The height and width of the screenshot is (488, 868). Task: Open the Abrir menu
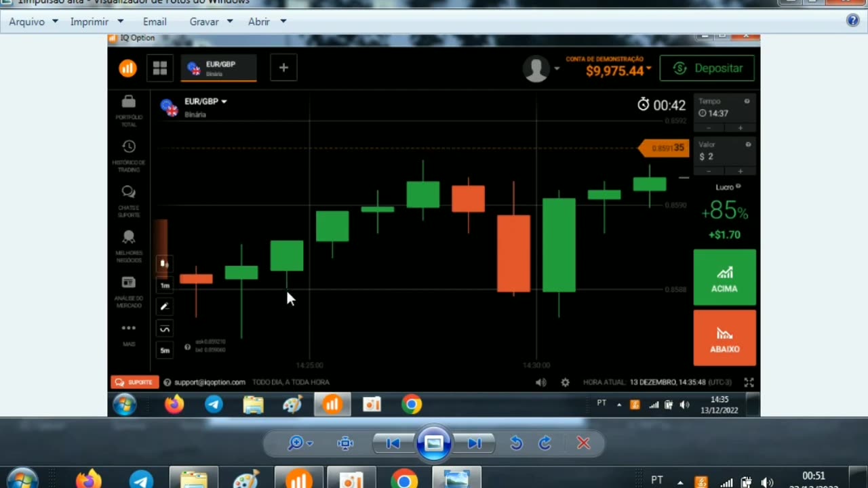(267, 22)
